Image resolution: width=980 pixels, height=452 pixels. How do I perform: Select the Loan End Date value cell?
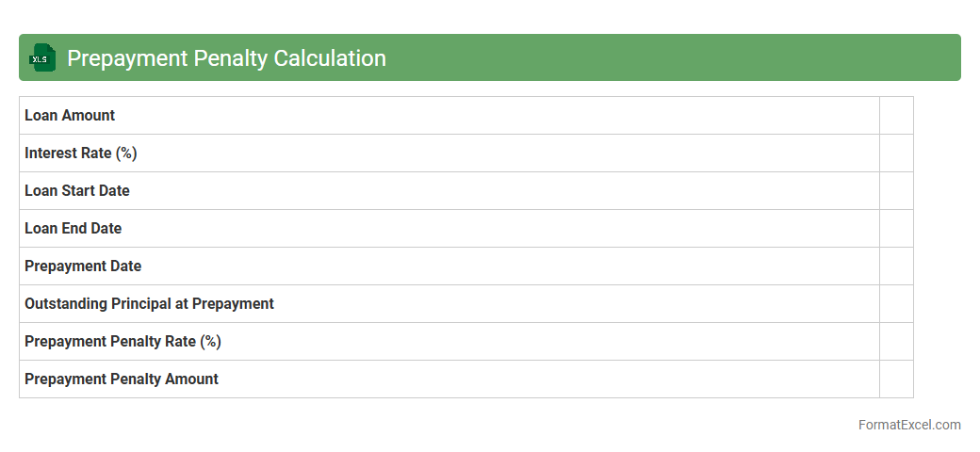coord(896,228)
